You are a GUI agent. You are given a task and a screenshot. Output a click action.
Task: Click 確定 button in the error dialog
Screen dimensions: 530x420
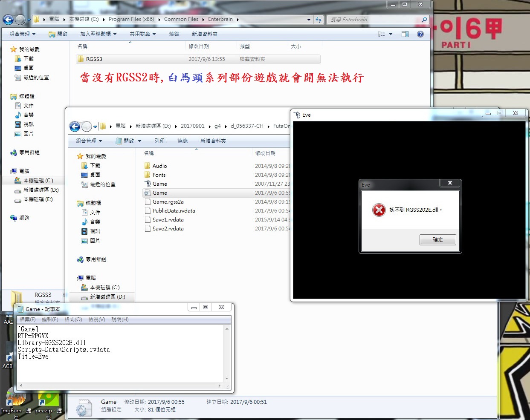click(437, 240)
